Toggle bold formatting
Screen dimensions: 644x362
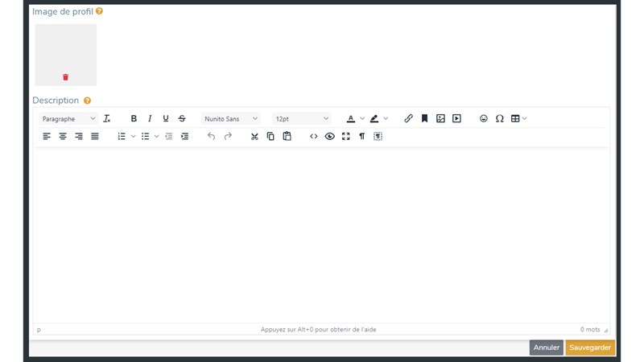tap(134, 118)
